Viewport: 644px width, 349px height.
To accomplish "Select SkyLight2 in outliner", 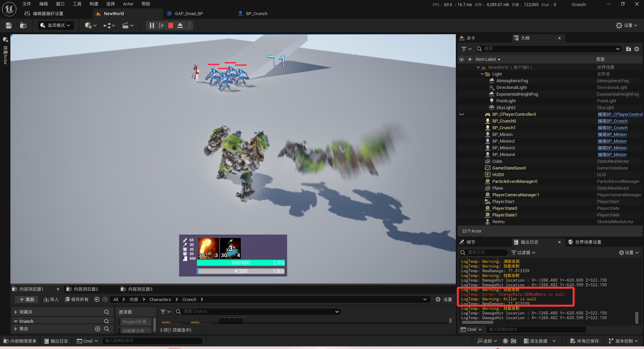I will coord(506,108).
